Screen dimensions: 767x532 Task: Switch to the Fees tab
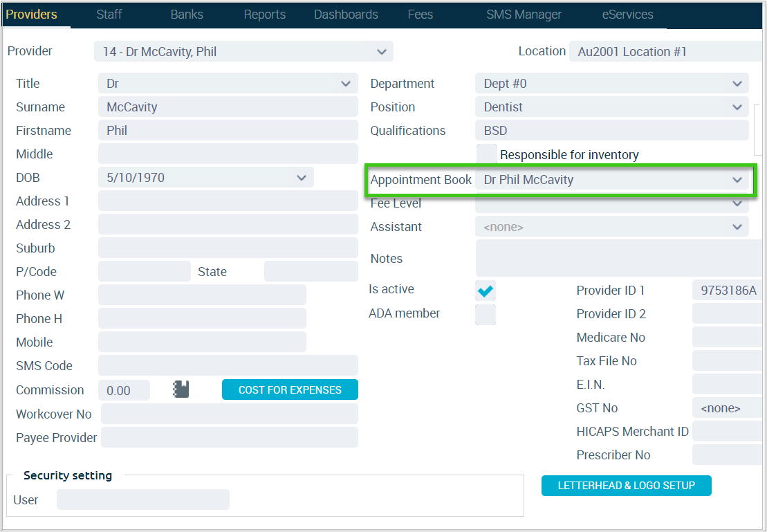pyautogui.click(x=421, y=15)
